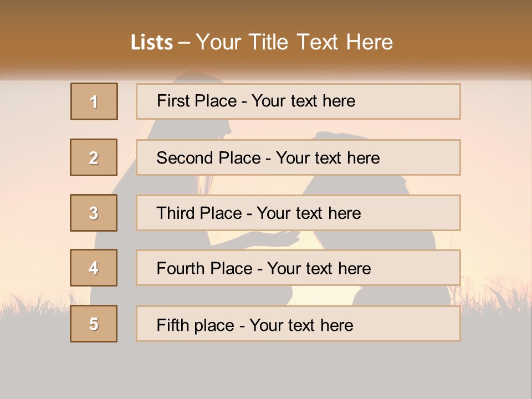Click the empty gray area below the list
532x399 pixels.
pos(266,371)
